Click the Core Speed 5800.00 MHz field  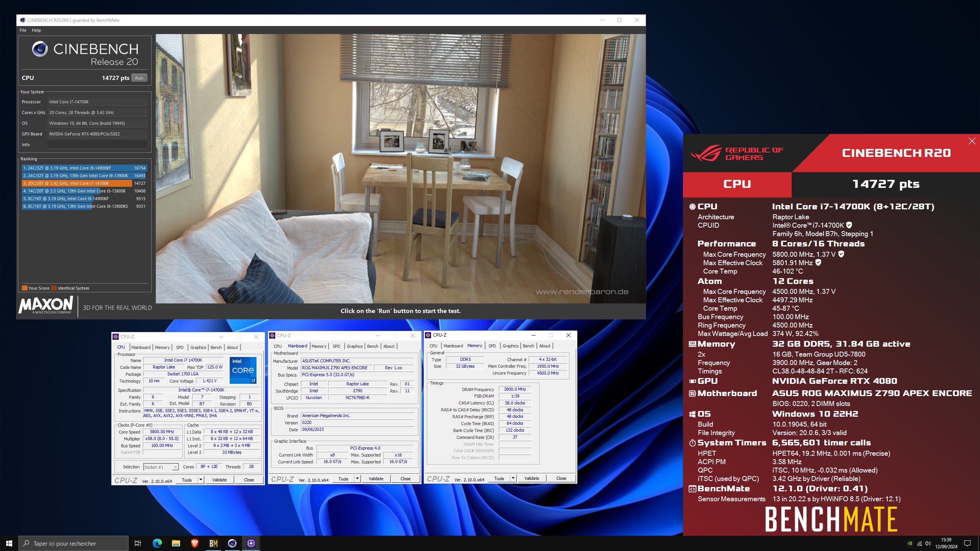[x=162, y=432]
